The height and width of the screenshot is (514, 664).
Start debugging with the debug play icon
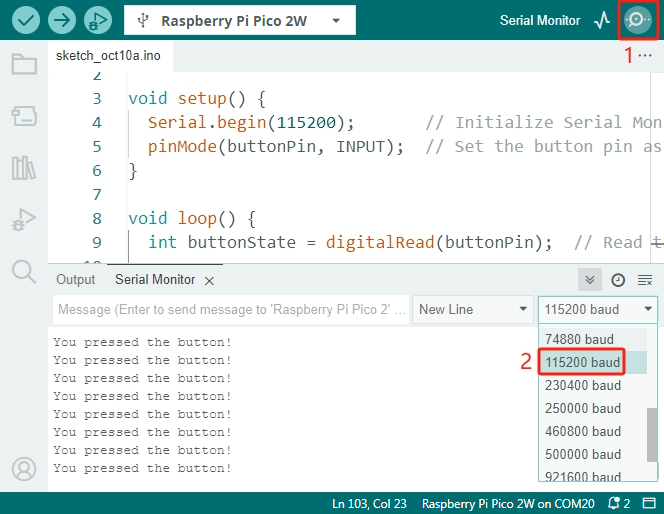(x=98, y=20)
